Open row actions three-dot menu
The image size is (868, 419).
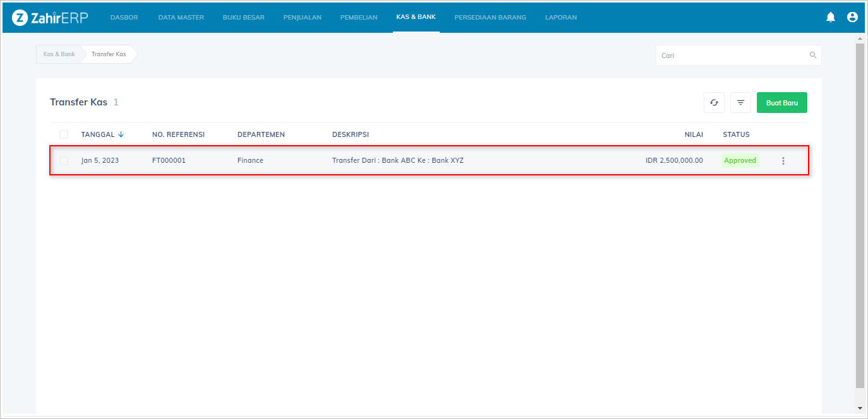783,161
